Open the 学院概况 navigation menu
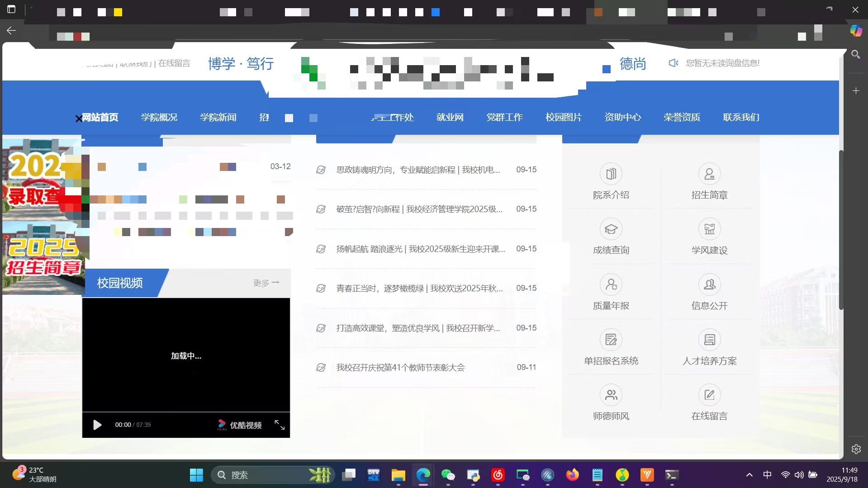Image resolution: width=868 pixels, height=488 pixels. (159, 118)
